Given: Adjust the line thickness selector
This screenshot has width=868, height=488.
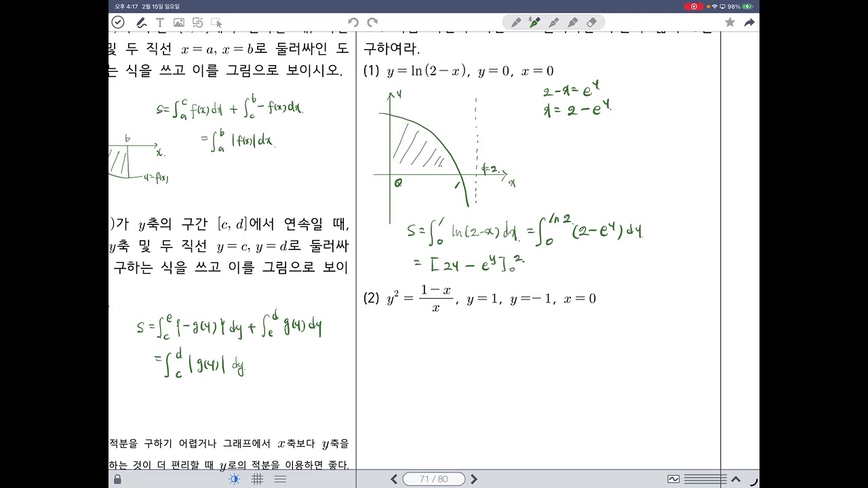Looking at the screenshot, I should pos(705,479).
